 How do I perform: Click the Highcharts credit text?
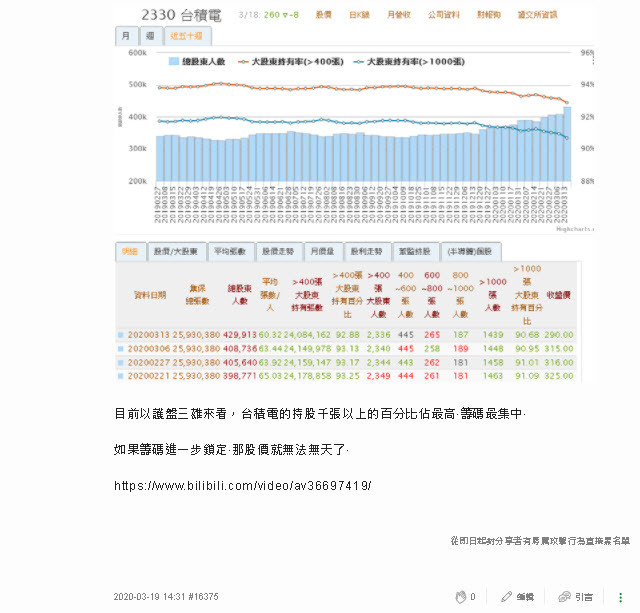pos(574,229)
